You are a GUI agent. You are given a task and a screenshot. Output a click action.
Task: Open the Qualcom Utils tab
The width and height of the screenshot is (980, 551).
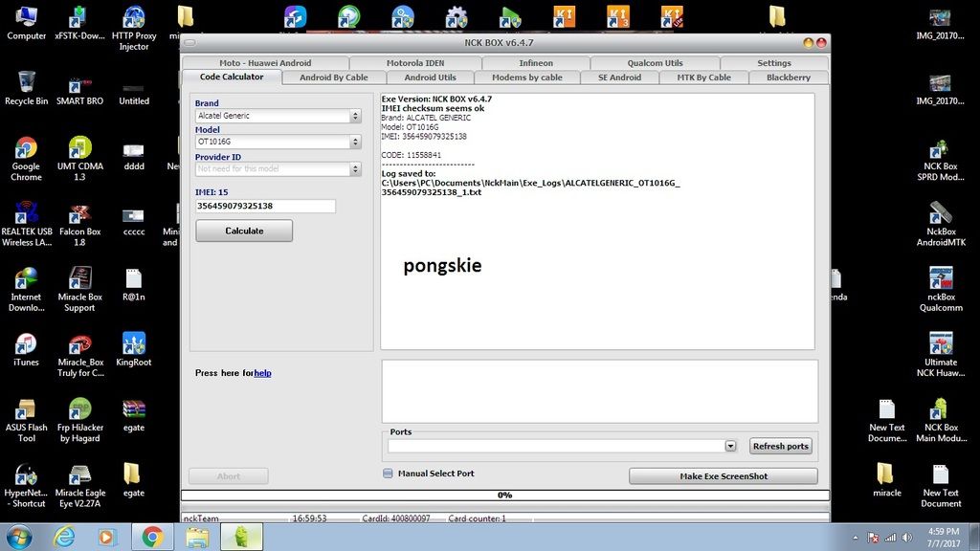click(655, 63)
